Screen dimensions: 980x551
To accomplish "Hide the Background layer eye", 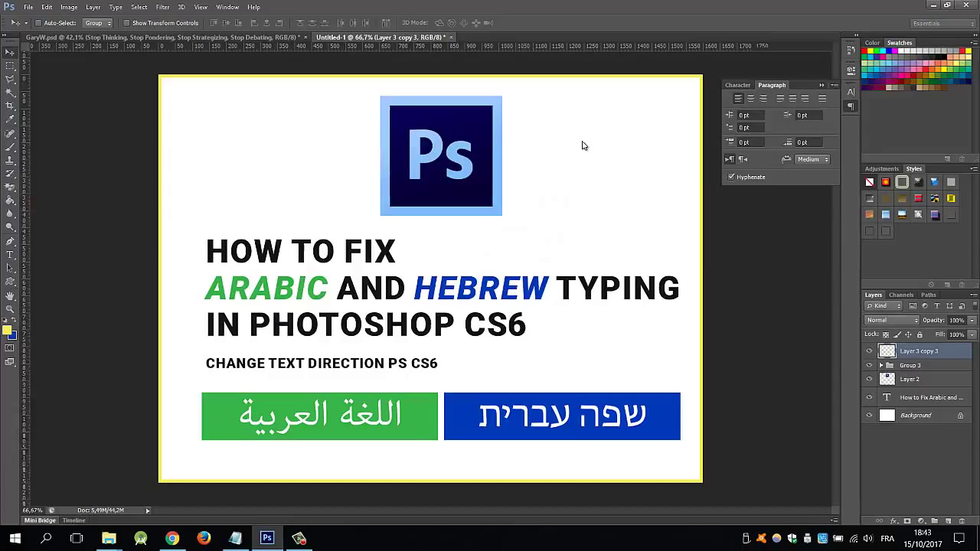I will [x=869, y=415].
